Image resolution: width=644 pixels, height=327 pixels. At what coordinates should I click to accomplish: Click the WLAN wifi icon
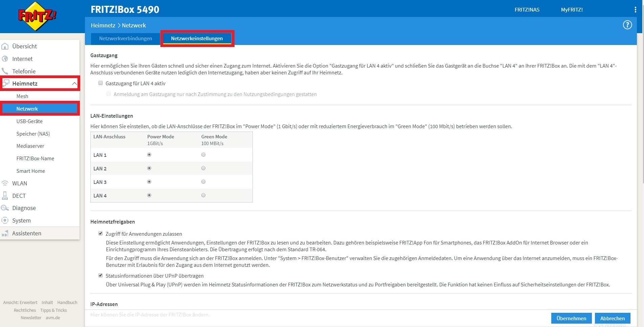5,183
